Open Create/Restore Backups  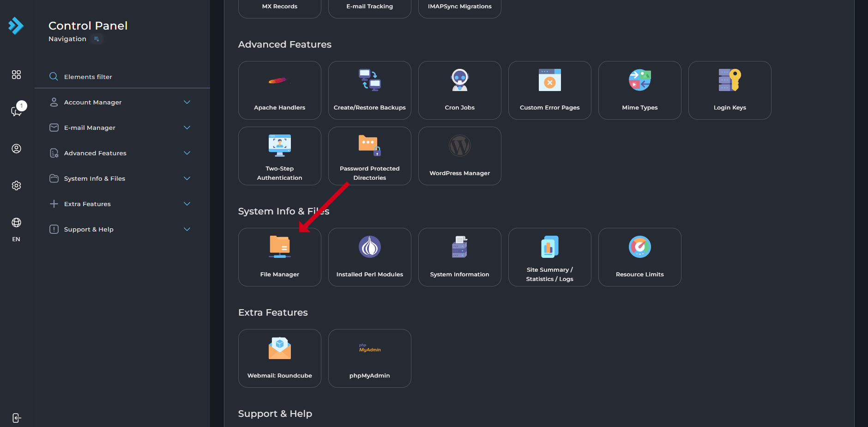click(x=369, y=91)
